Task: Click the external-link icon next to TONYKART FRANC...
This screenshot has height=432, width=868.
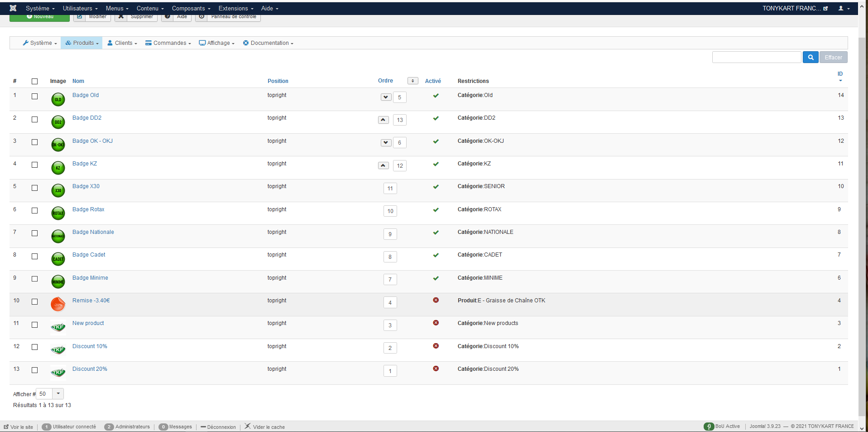Action: click(825, 8)
